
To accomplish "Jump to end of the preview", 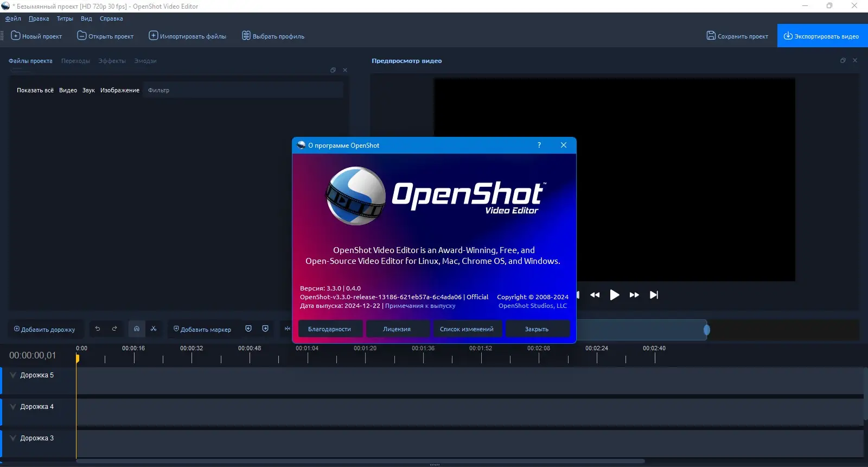I will 654,295.
